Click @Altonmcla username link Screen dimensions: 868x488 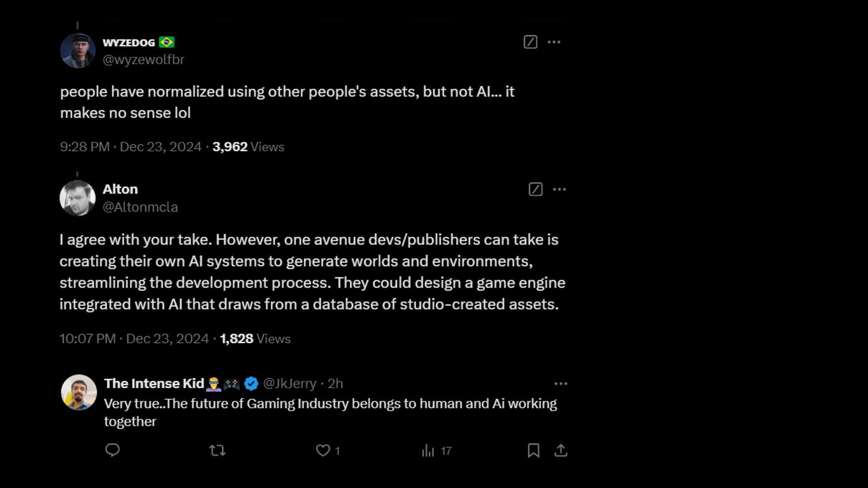(140, 207)
